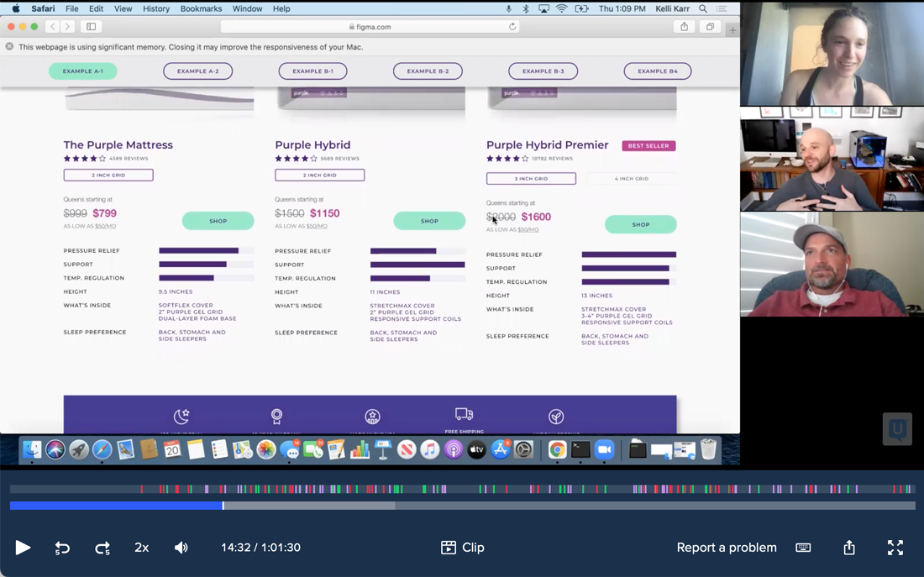Image resolution: width=924 pixels, height=577 pixels.
Task: Select the participant in red shirt thumbnail
Action: coord(832,265)
